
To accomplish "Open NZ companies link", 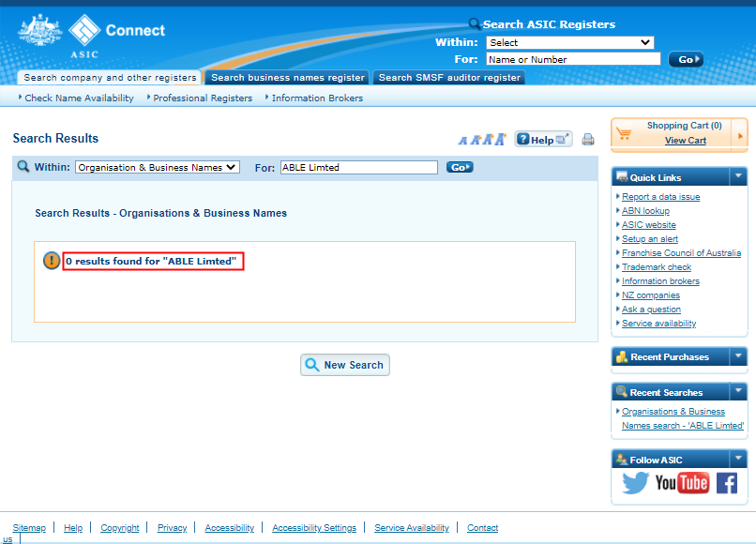I will 650,295.
